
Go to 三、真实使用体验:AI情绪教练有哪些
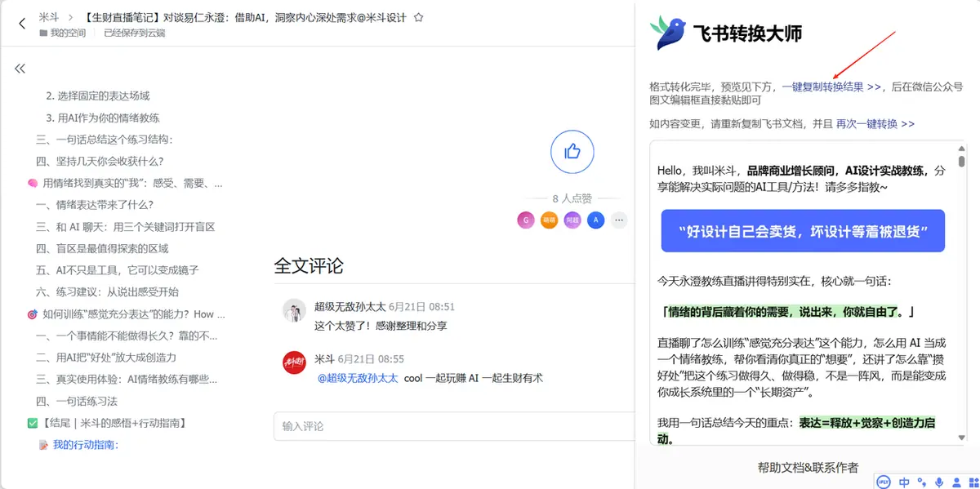127,379
